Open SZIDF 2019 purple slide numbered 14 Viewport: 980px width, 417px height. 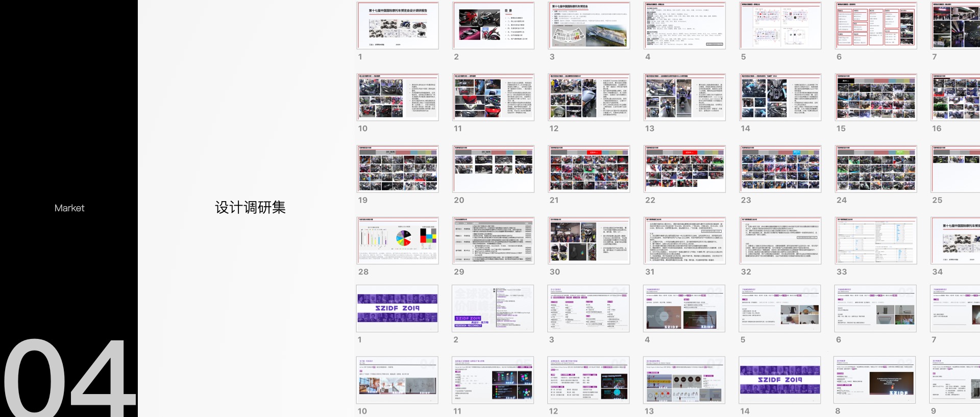(780, 380)
